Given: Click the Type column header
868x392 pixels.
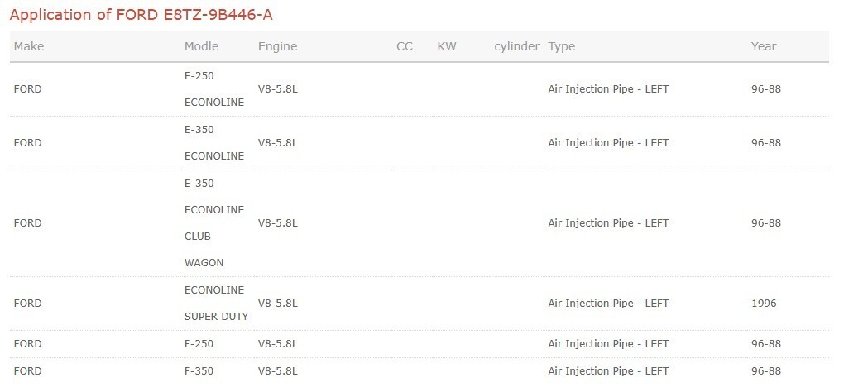Looking at the screenshot, I should pyautogui.click(x=562, y=46).
